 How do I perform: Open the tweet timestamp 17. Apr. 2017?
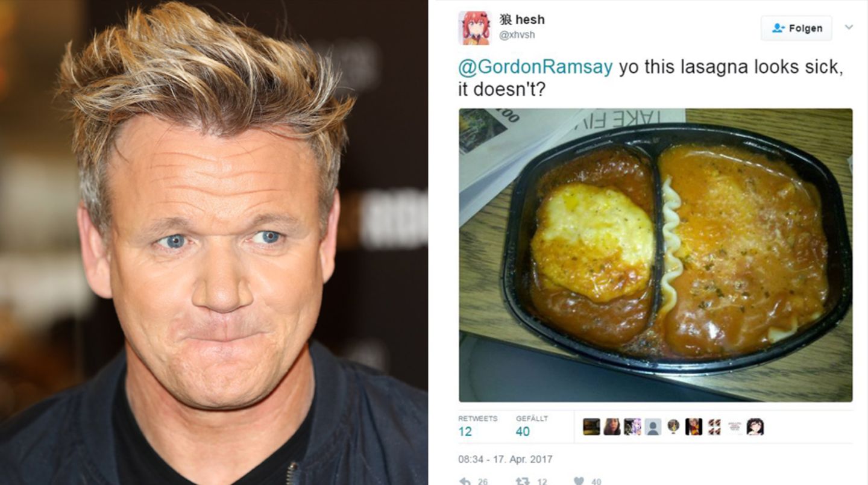(x=505, y=459)
